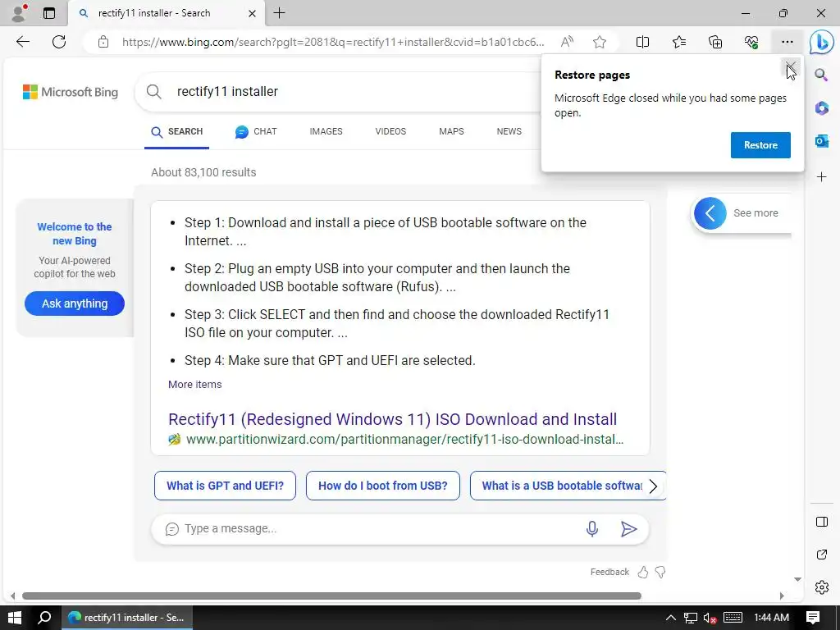This screenshot has width=840, height=630.
Task: Close the rectify11 installer tab
Action: point(253,13)
